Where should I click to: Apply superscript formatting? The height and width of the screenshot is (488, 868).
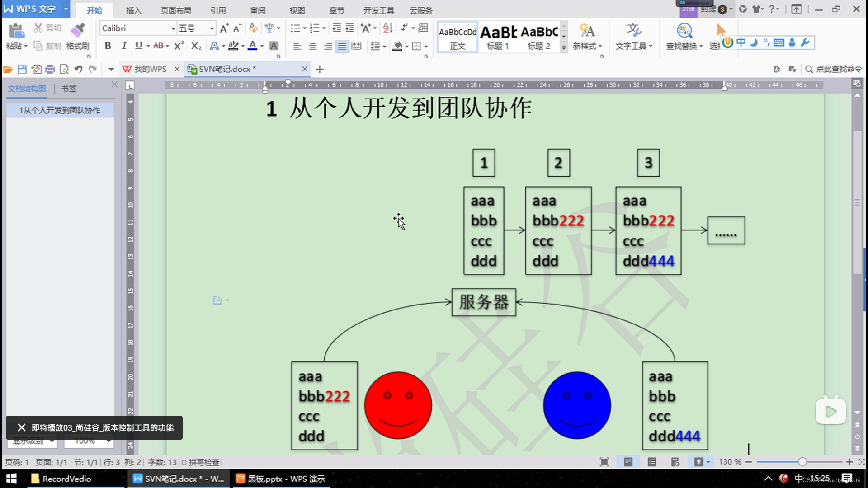pyautogui.click(x=178, y=46)
